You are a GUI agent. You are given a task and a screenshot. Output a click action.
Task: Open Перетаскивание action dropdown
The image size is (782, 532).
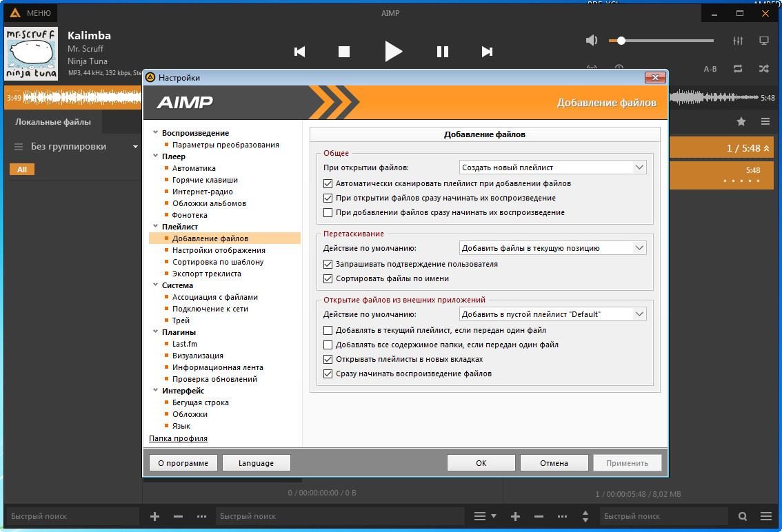(552, 248)
